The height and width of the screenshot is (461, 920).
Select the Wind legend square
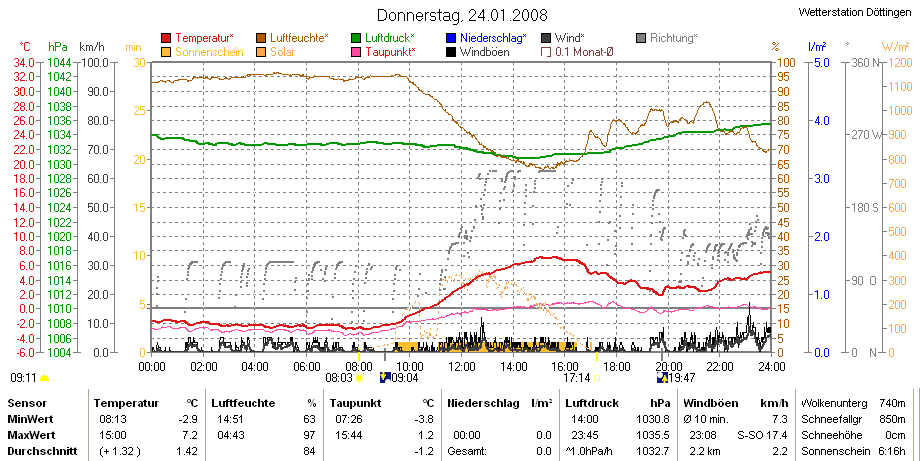[546, 38]
